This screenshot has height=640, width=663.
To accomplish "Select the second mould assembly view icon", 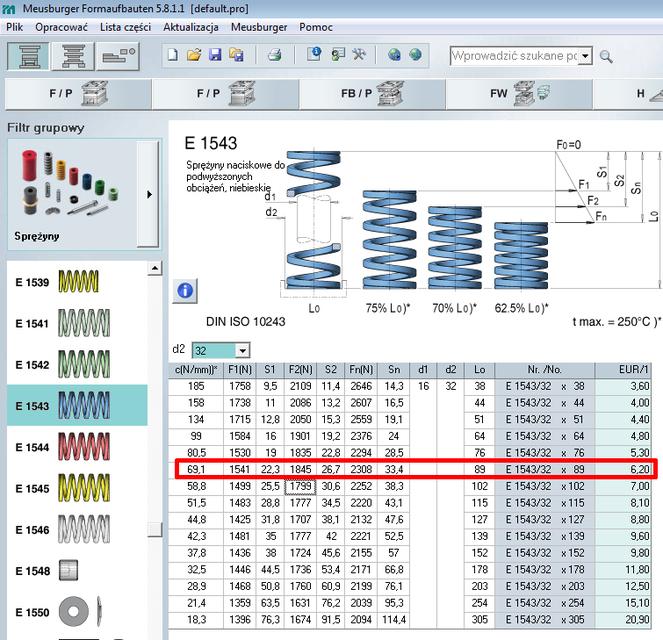I will click(73, 56).
